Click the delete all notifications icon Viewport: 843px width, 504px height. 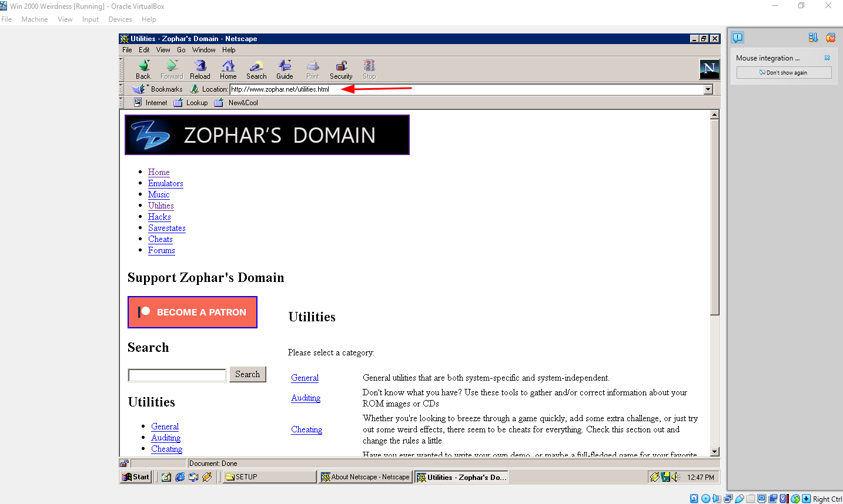point(831,38)
